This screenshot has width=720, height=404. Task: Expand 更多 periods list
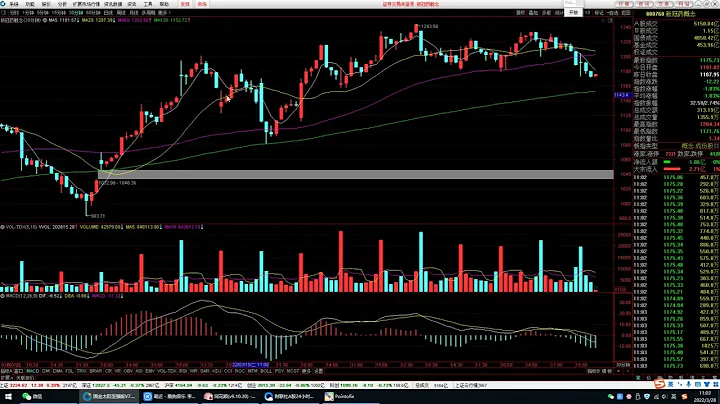point(164,13)
